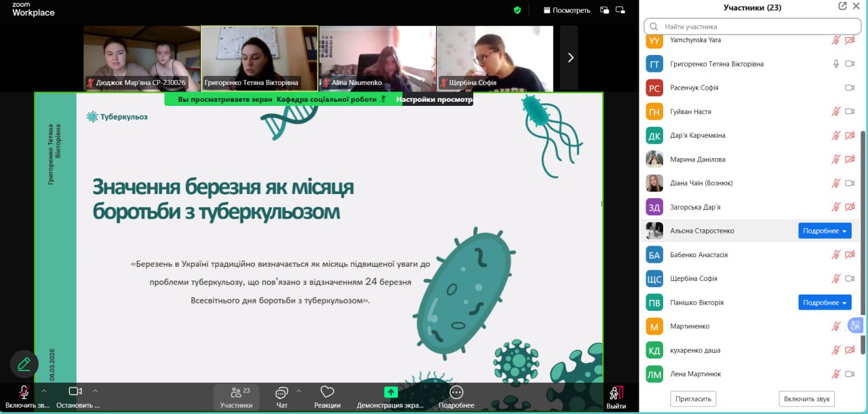868x414 pixels.
Task: Click the ЗД avatar of Загорська Дар'я
Action: 654,207
